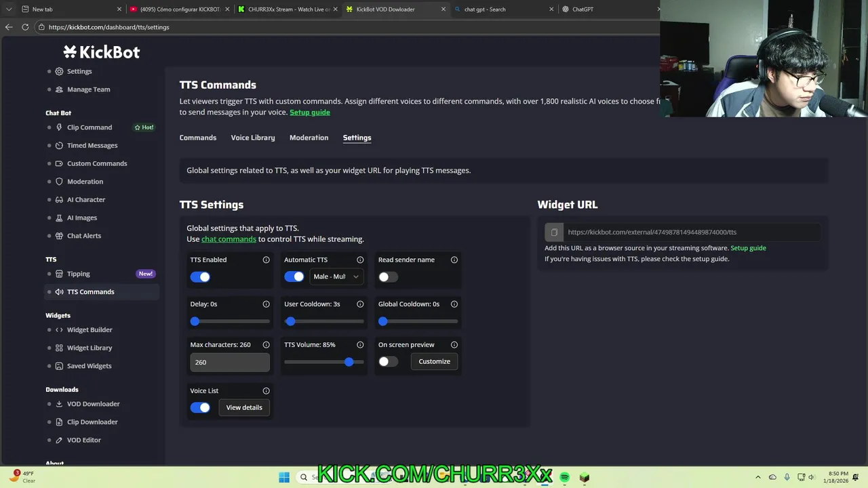Open AI Images page
Image resolution: width=868 pixels, height=488 pixels.
(82, 218)
